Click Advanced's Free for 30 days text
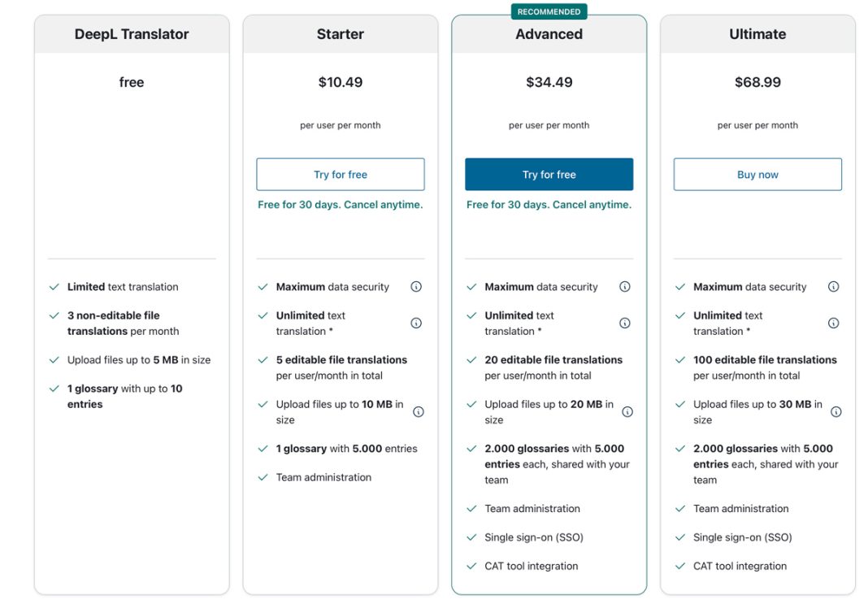 [x=549, y=205]
